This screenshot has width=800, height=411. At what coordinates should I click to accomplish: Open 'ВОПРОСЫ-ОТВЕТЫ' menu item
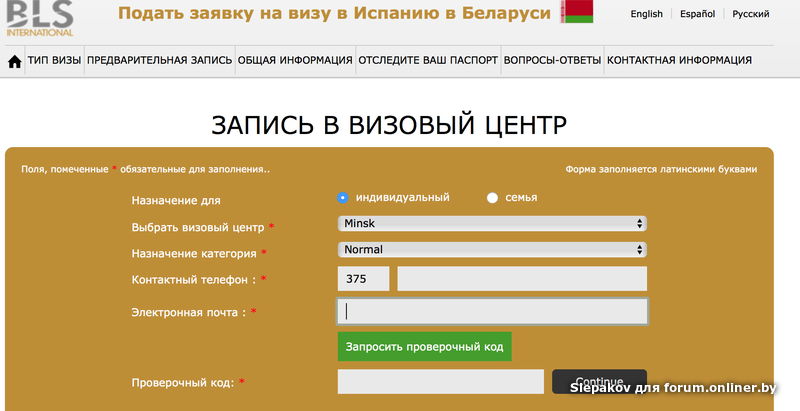click(552, 60)
